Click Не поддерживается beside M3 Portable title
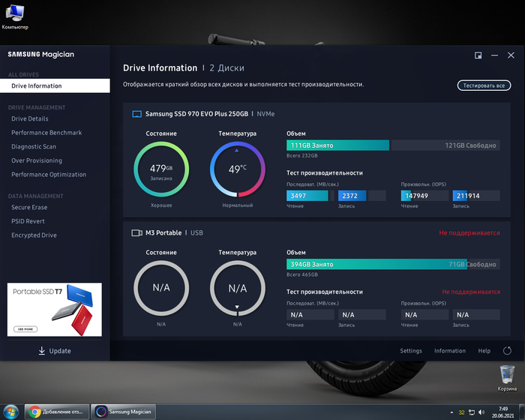 click(x=469, y=232)
